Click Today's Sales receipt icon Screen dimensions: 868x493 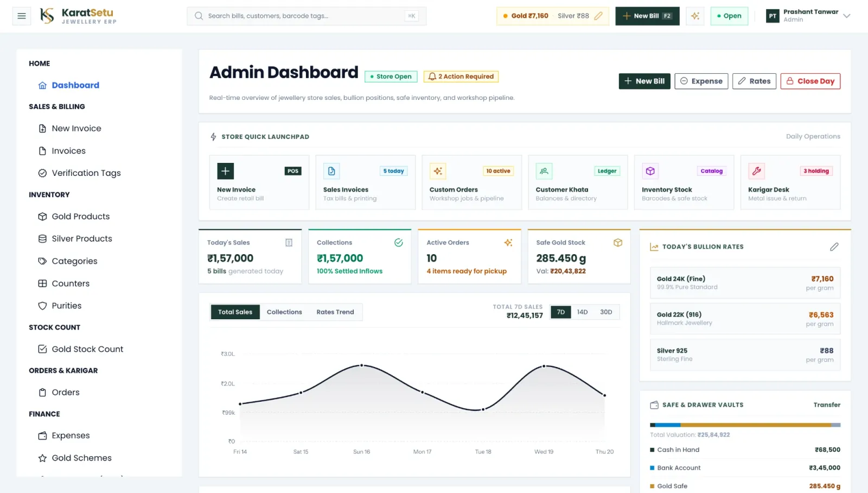click(289, 243)
